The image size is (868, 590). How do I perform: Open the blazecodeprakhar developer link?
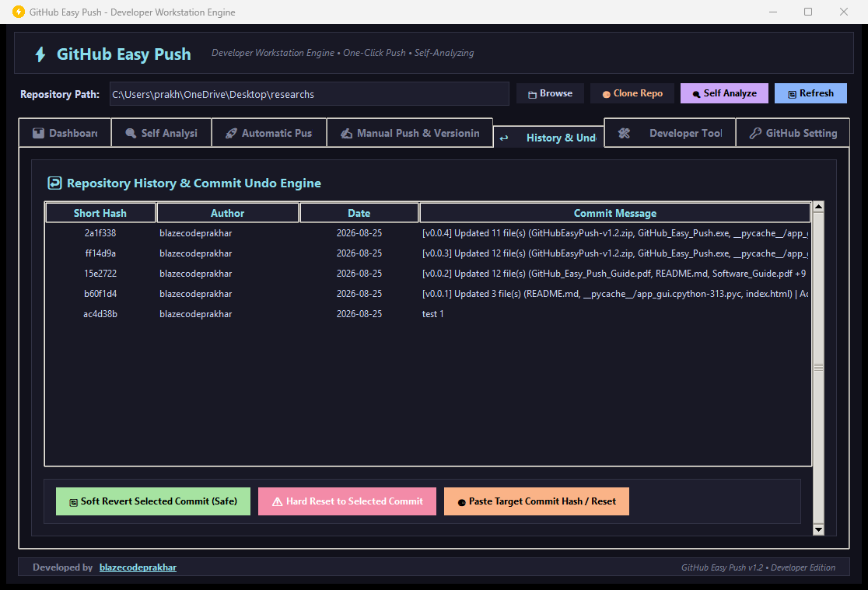[138, 567]
